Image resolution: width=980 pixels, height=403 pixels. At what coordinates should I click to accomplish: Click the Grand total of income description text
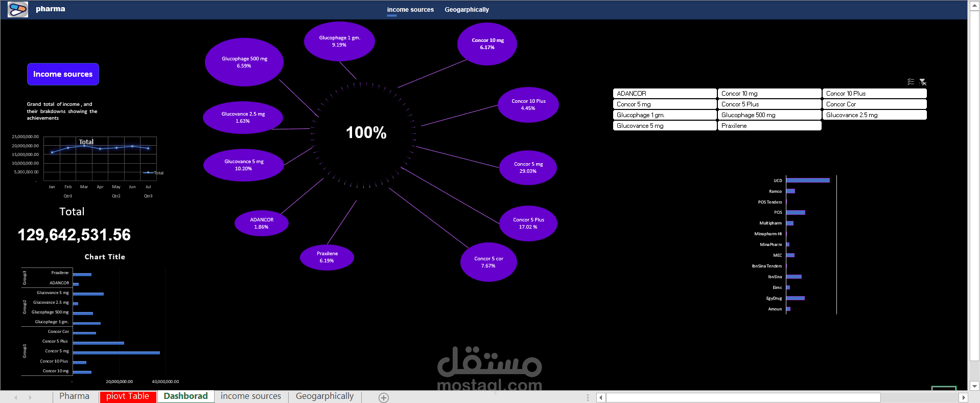(x=62, y=111)
